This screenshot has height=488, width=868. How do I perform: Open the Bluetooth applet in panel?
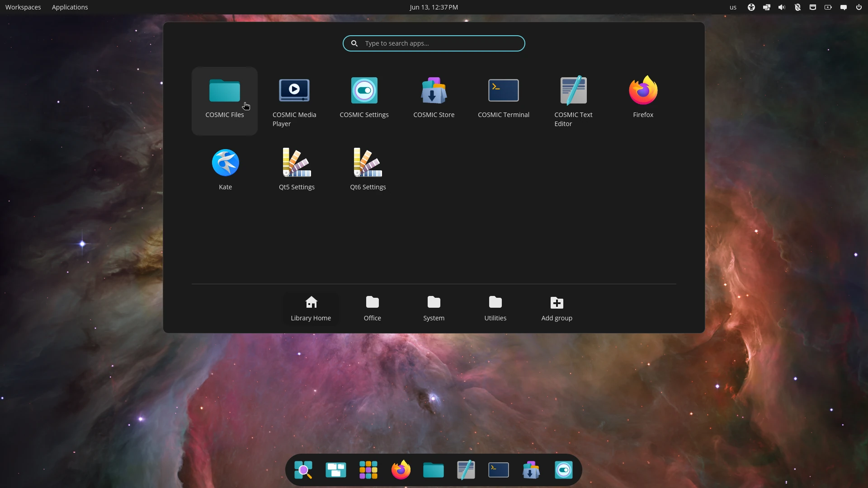pyautogui.click(x=797, y=7)
